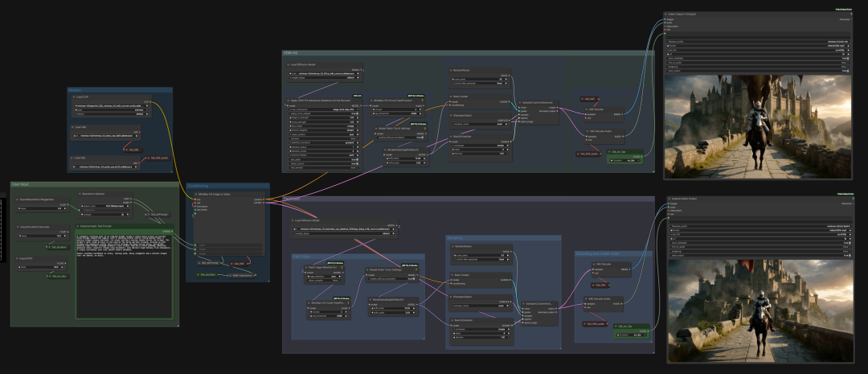The image size is (868, 374).
Task: Collapse Input(Duration) Seconds node dot
Action: point(18,227)
